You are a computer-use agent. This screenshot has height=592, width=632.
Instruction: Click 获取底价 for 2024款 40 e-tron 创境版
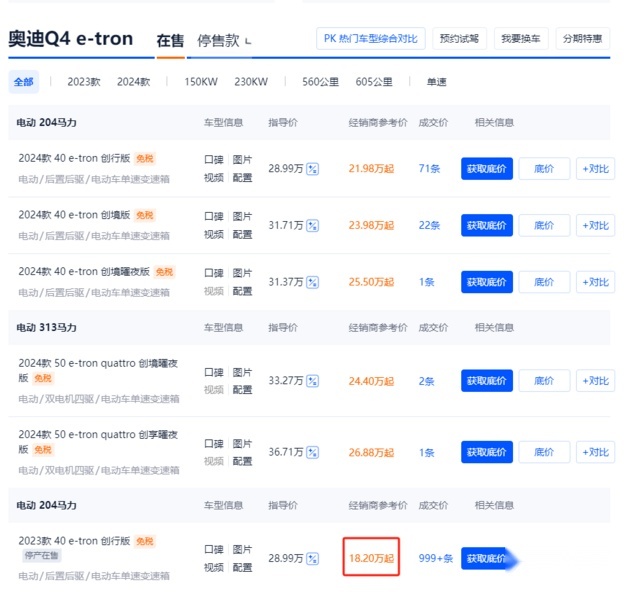tap(487, 225)
